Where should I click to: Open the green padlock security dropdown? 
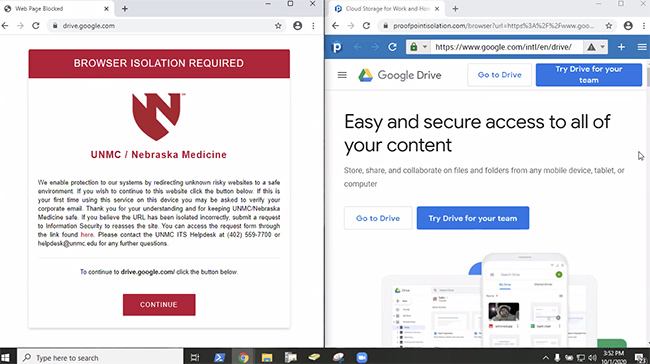[418, 47]
